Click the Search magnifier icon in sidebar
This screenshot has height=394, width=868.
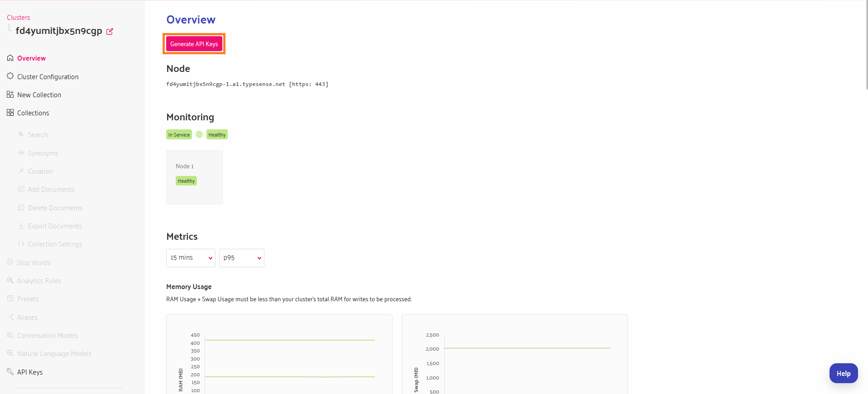pyautogui.click(x=21, y=134)
